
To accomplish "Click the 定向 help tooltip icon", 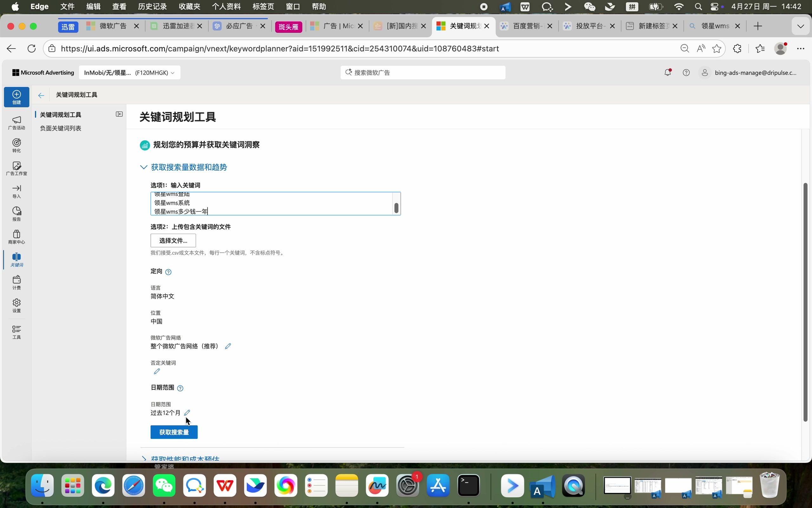I will coord(168,272).
